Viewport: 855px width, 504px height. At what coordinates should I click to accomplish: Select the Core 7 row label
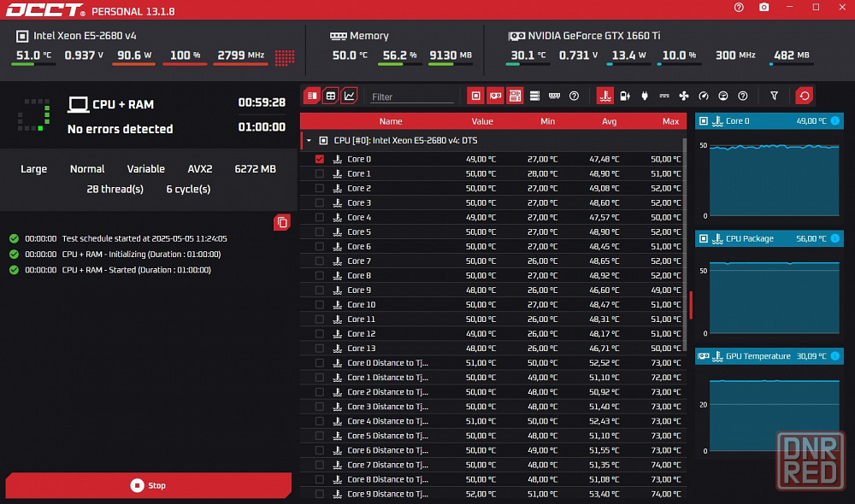tap(359, 261)
